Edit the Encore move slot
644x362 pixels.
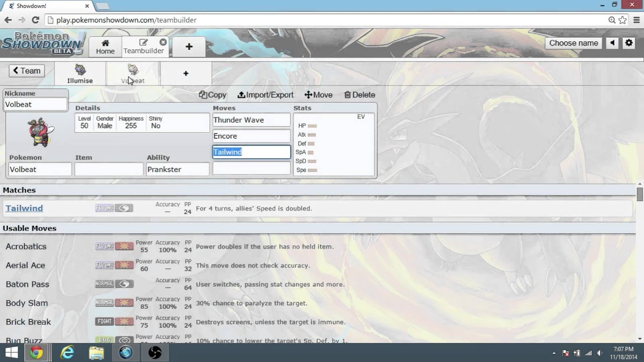[x=252, y=136]
